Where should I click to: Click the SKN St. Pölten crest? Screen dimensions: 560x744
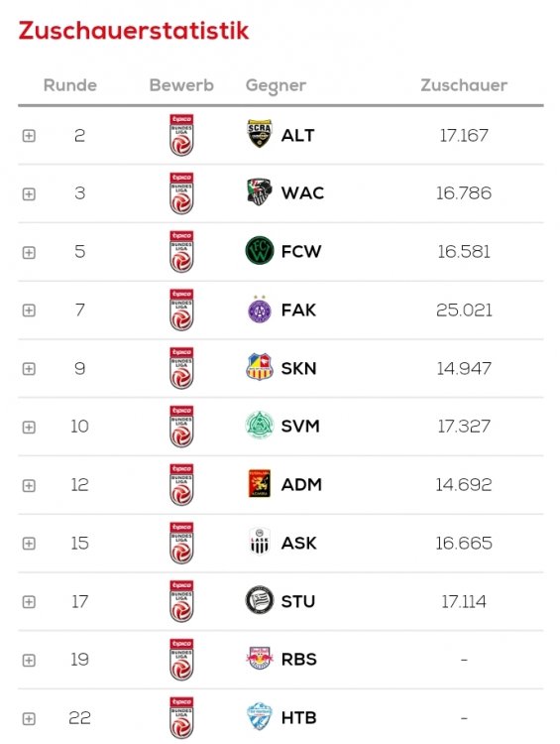(260, 368)
